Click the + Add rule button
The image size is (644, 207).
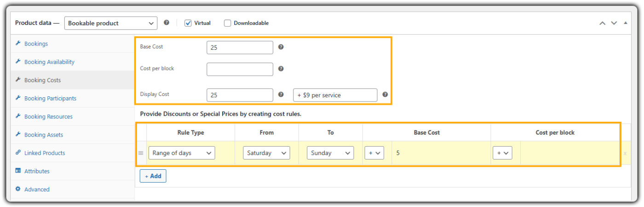tap(153, 176)
